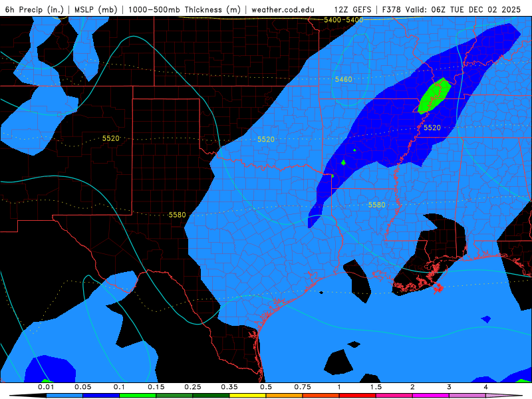Click the 5580 label inside the light blue Louisiana area

pyautogui.click(x=376, y=205)
